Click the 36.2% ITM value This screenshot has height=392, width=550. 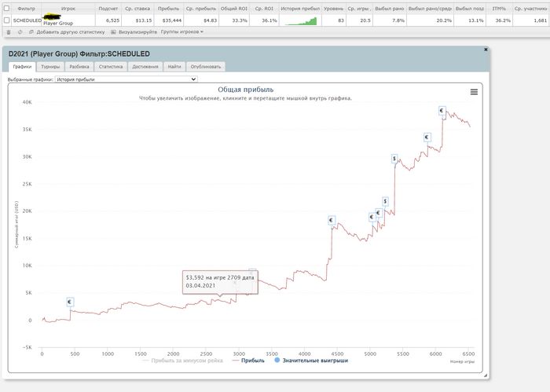point(503,20)
